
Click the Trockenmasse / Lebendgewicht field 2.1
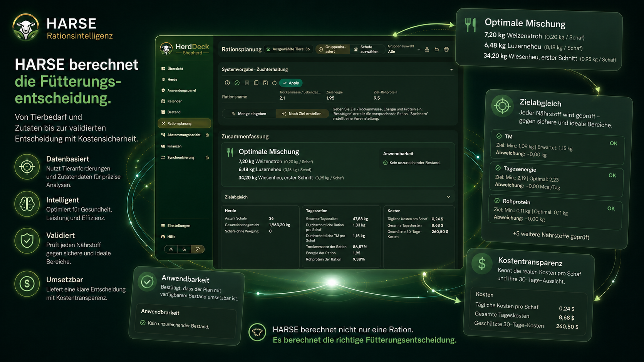(x=300, y=96)
